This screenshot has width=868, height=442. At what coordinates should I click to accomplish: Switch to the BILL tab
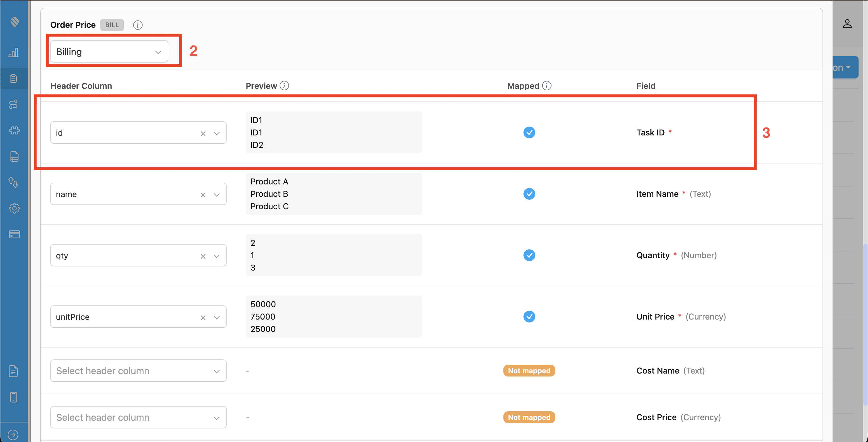(112, 24)
